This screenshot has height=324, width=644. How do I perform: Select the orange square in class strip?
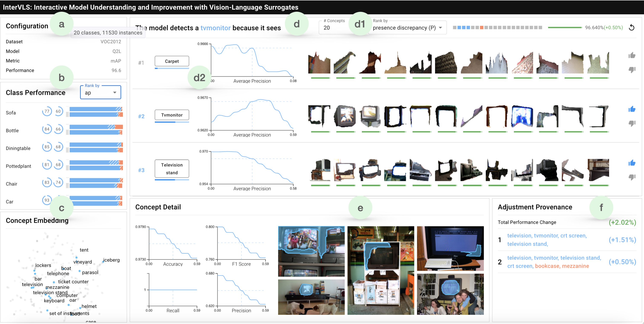coord(482,27)
